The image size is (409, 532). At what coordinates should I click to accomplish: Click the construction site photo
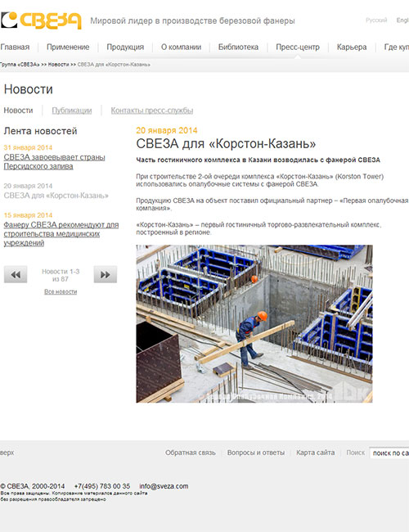pyautogui.click(x=254, y=323)
